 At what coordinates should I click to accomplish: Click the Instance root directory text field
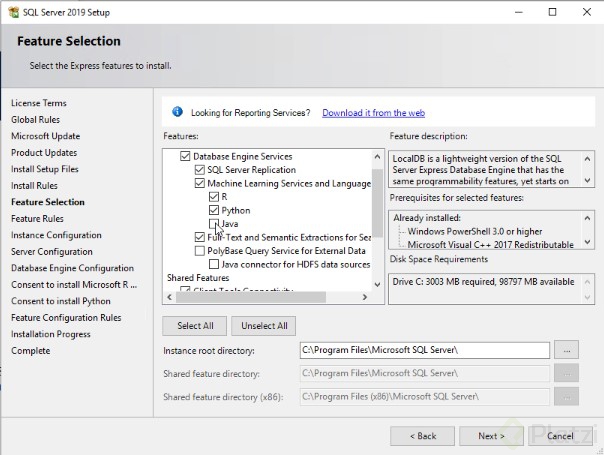424,350
